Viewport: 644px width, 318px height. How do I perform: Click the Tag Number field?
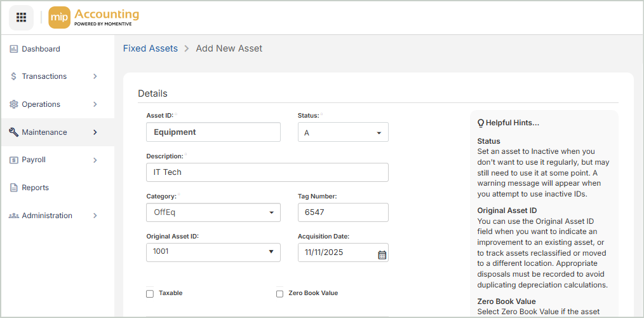coord(343,212)
